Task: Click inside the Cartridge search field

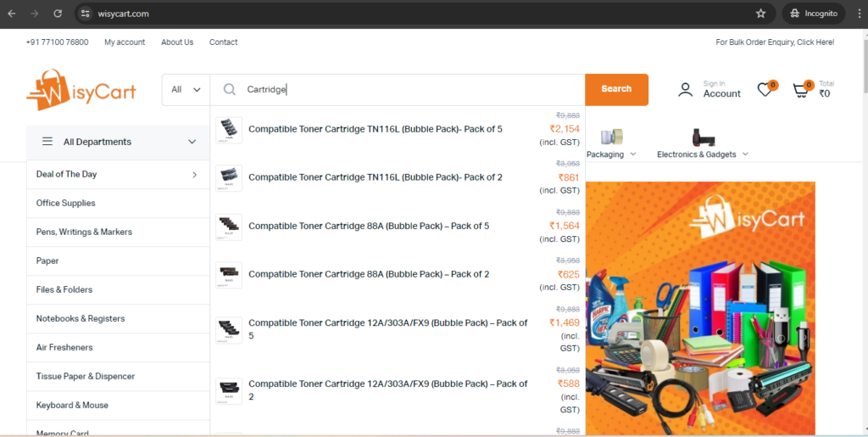Action: pyautogui.click(x=398, y=89)
